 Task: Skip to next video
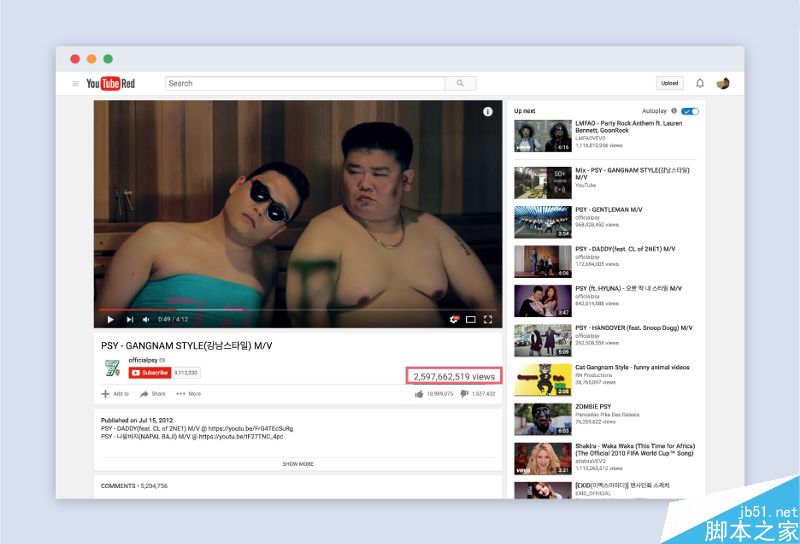tap(130, 319)
